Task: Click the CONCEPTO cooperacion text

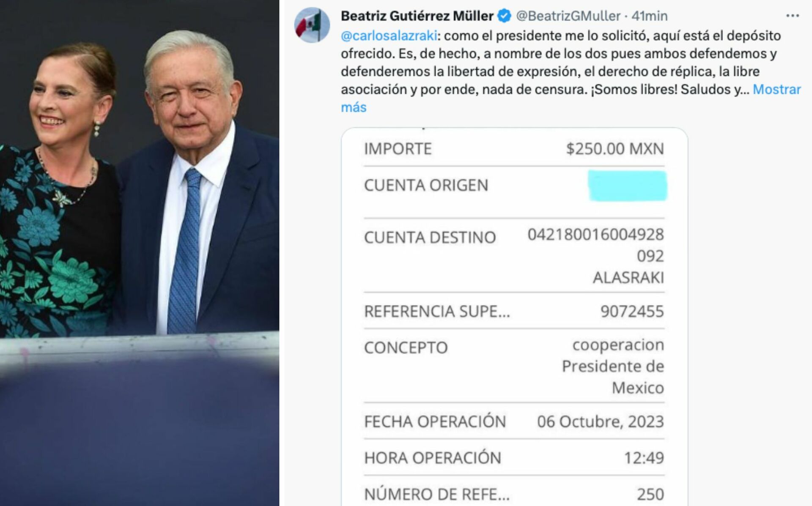Action: [x=618, y=345]
